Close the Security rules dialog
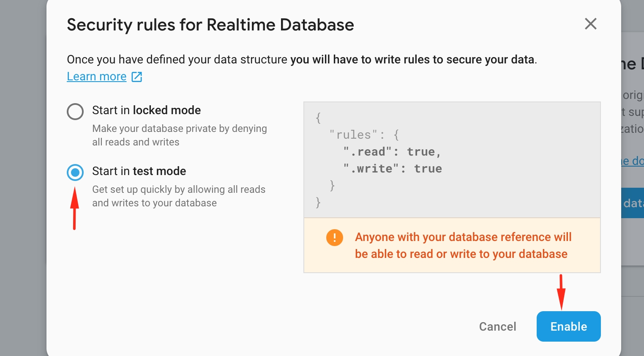This screenshot has height=356, width=644. (x=590, y=24)
